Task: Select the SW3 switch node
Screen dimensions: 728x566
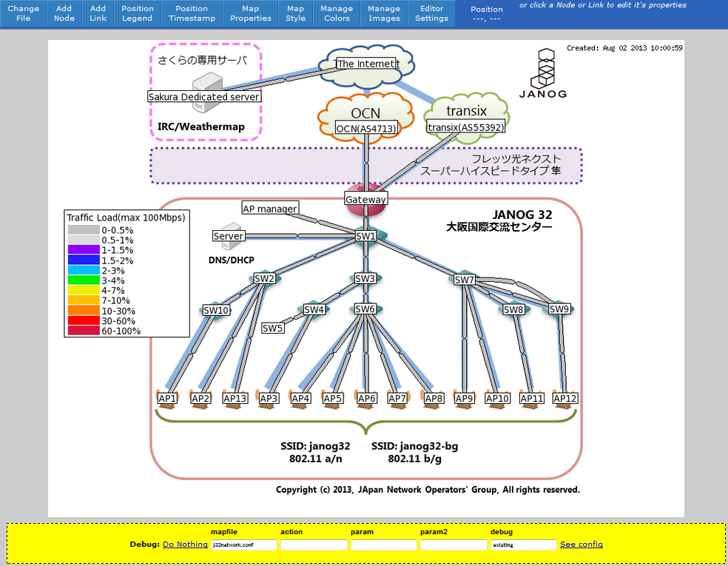Action: pyautogui.click(x=365, y=278)
